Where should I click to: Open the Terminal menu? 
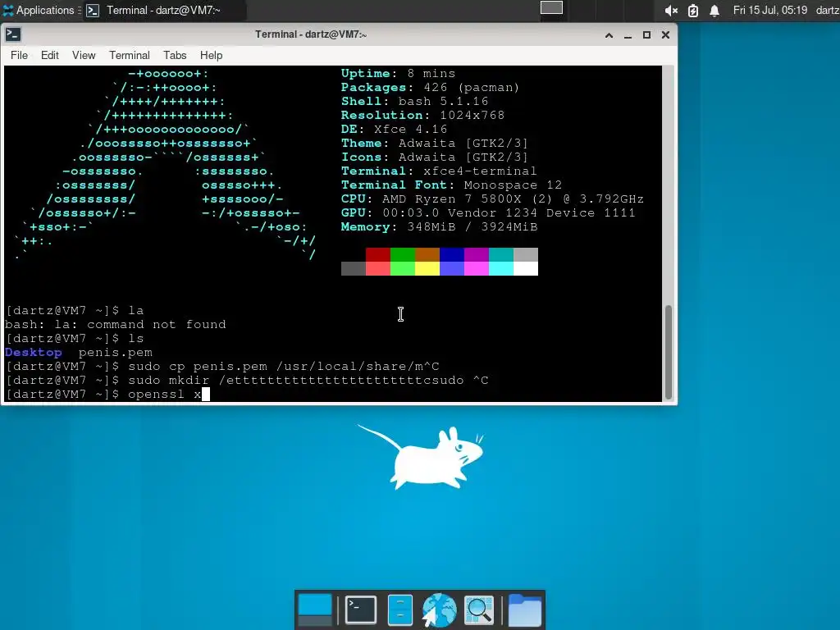click(x=130, y=55)
